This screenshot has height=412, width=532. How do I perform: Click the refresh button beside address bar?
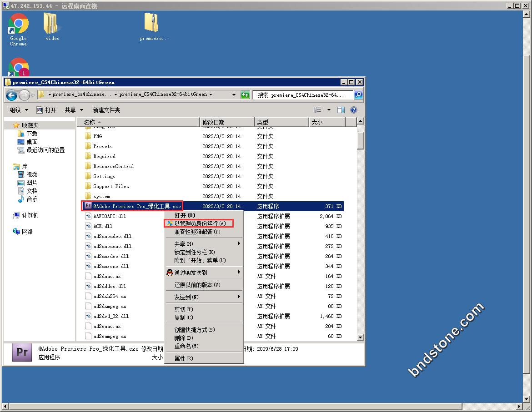click(x=245, y=95)
